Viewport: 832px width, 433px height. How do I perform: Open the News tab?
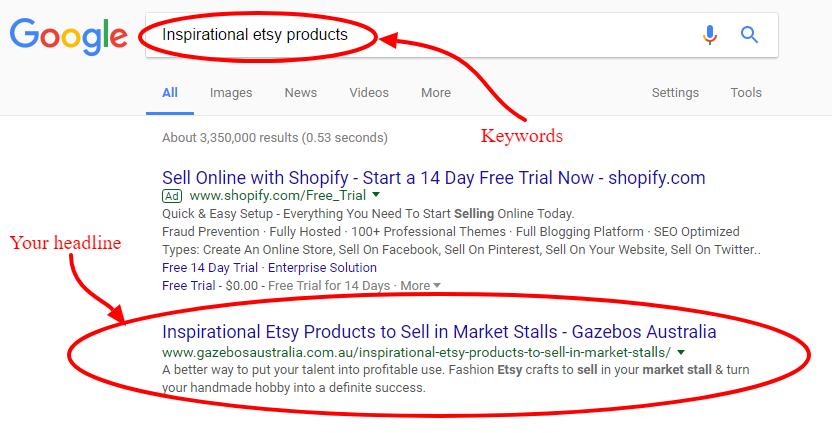click(x=300, y=93)
